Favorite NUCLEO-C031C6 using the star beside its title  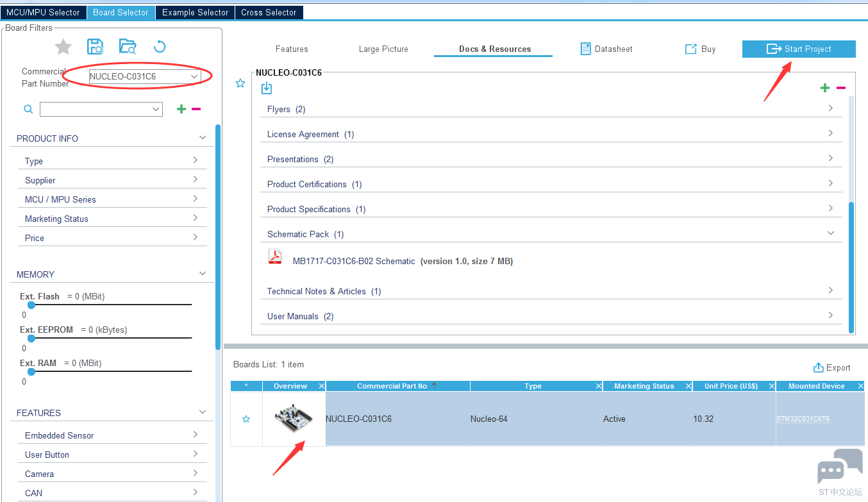(x=240, y=83)
